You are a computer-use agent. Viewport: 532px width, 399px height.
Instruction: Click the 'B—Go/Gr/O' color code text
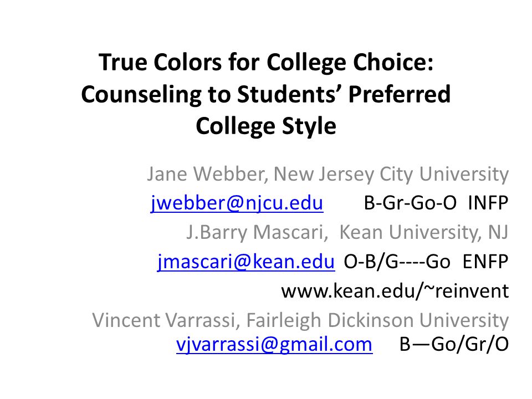coord(454,344)
